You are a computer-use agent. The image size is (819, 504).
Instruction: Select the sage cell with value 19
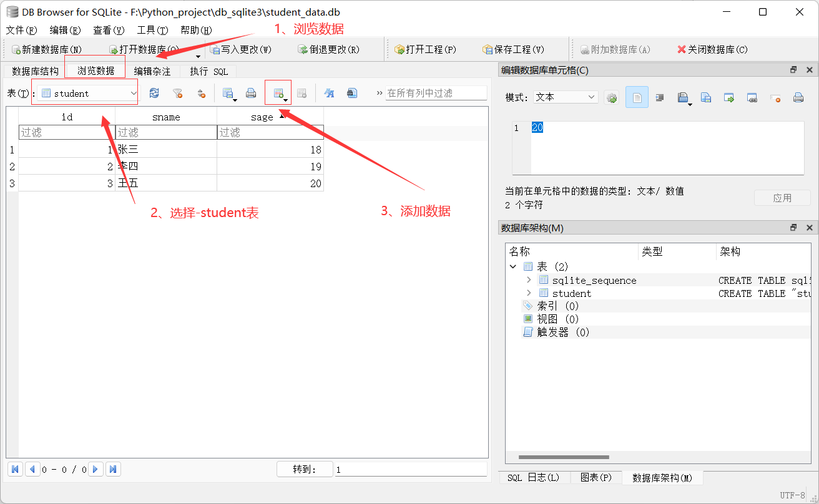(x=270, y=167)
